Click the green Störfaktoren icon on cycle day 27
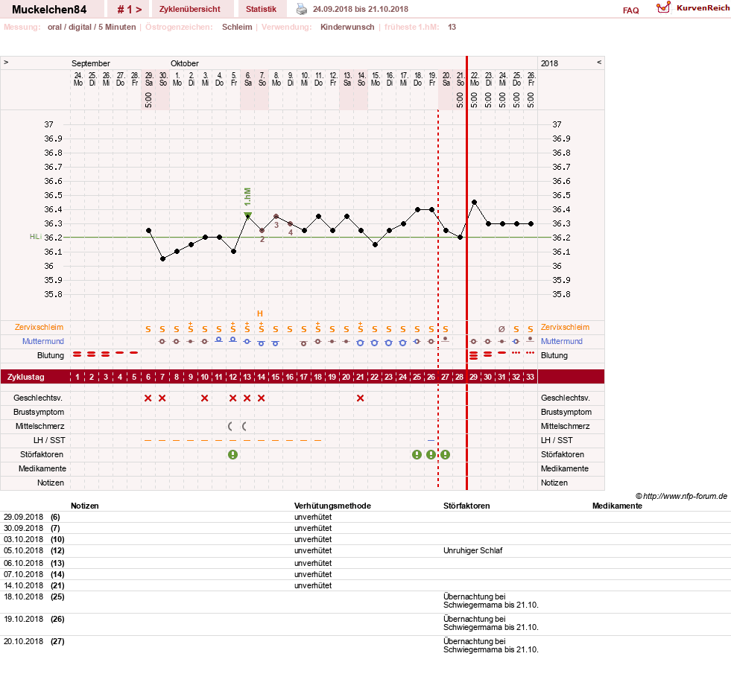The width and height of the screenshot is (731, 700). pos(445,454)
